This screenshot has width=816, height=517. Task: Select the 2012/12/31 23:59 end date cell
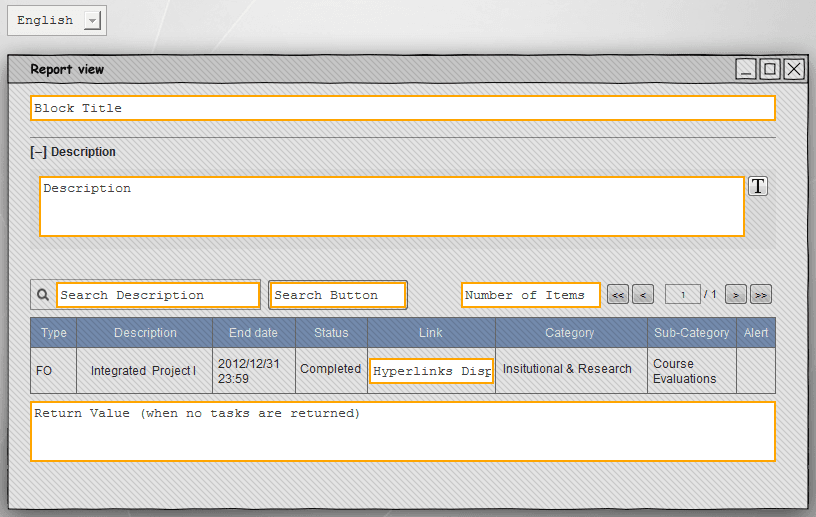click(254, 371)
